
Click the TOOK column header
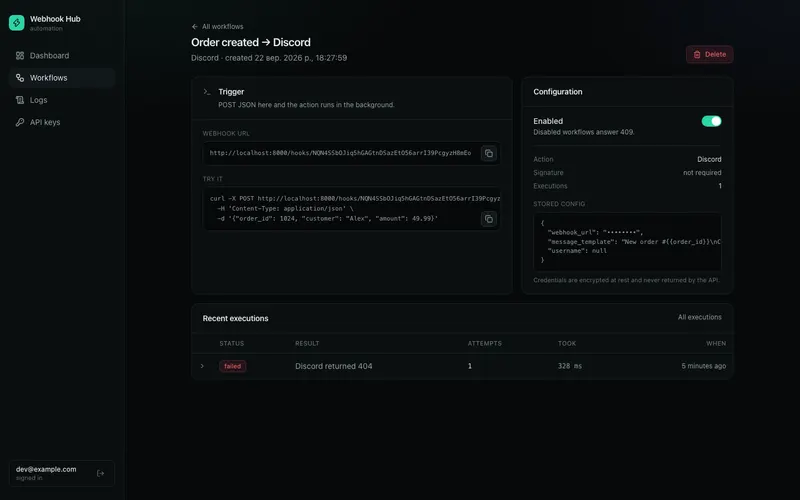coord(567,343)
